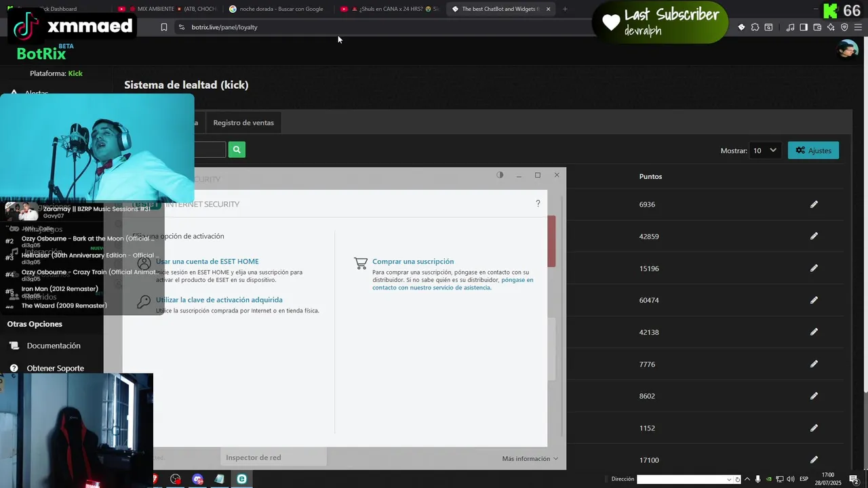
Task: Open the ESET help question mark
Action: 538,203
